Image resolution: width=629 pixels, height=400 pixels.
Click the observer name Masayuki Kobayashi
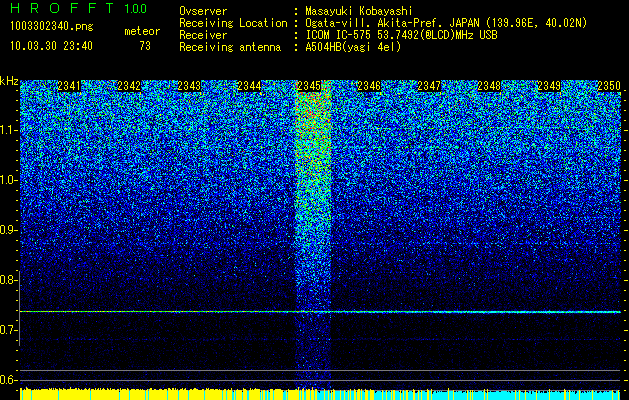point(359,12)
